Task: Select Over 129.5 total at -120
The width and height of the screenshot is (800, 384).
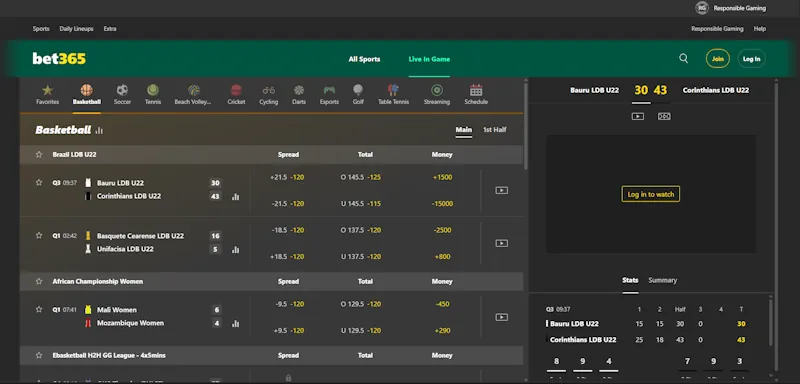Action: (x=361, y=304)
